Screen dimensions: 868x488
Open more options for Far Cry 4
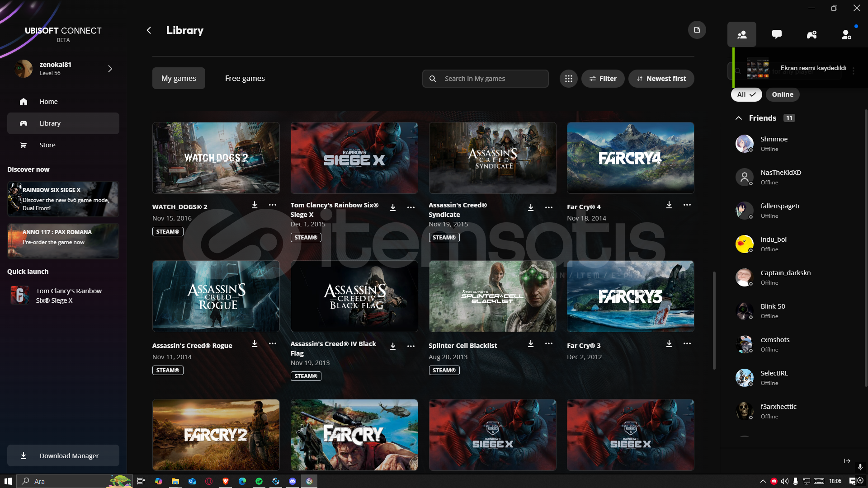(x=687, y=205)
